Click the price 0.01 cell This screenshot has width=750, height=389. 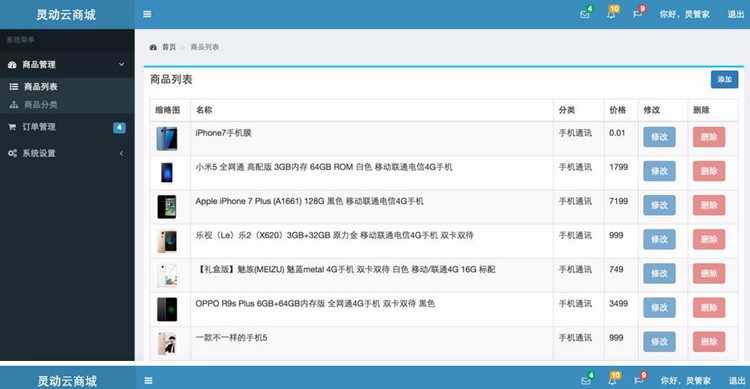tap(617, 133)
